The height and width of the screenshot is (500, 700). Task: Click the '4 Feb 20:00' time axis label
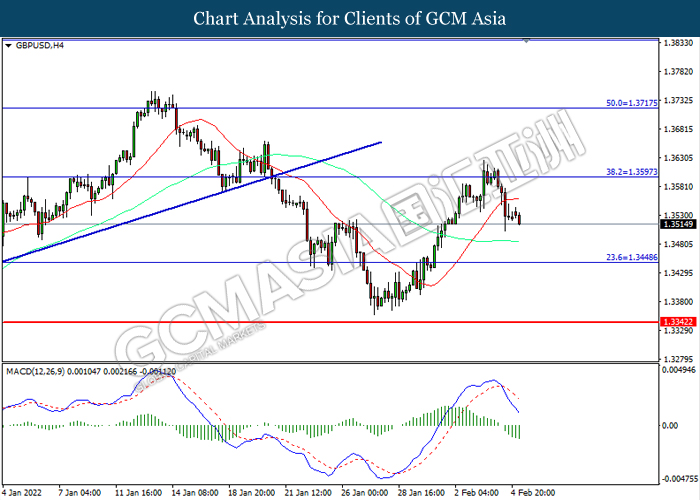click(537, 493)
